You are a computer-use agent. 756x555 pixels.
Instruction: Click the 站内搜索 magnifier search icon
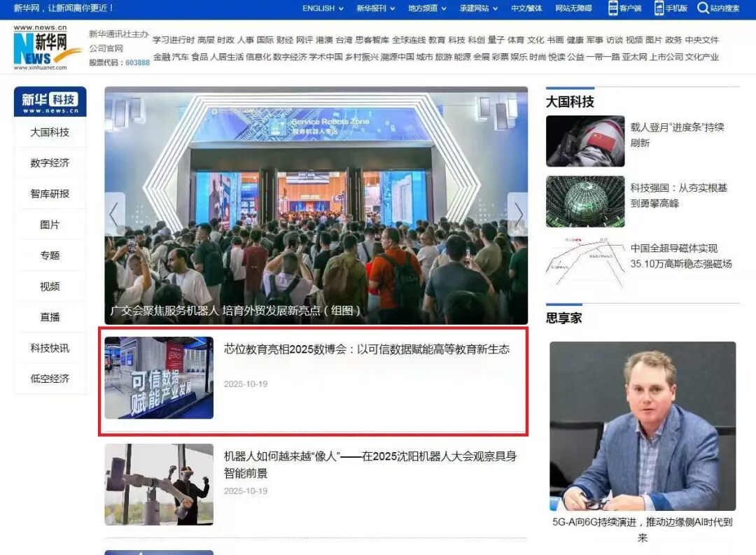coord(702,8)
